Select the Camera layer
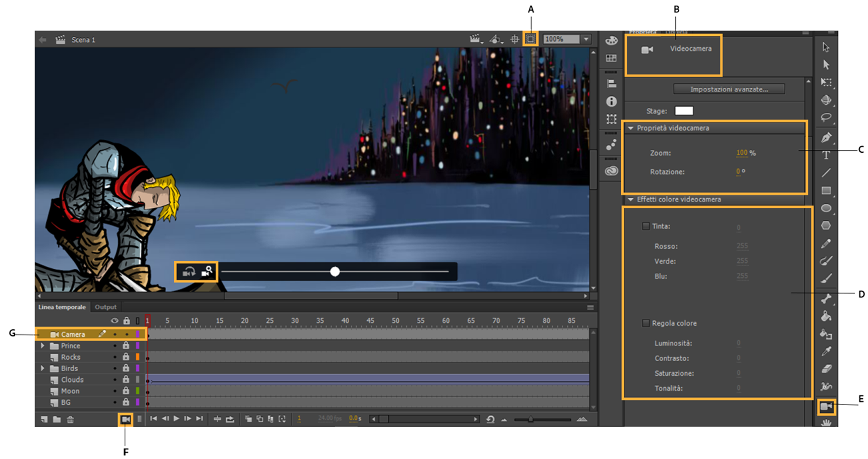This screenshot has width=868, height=459. (x=91, y=334)
